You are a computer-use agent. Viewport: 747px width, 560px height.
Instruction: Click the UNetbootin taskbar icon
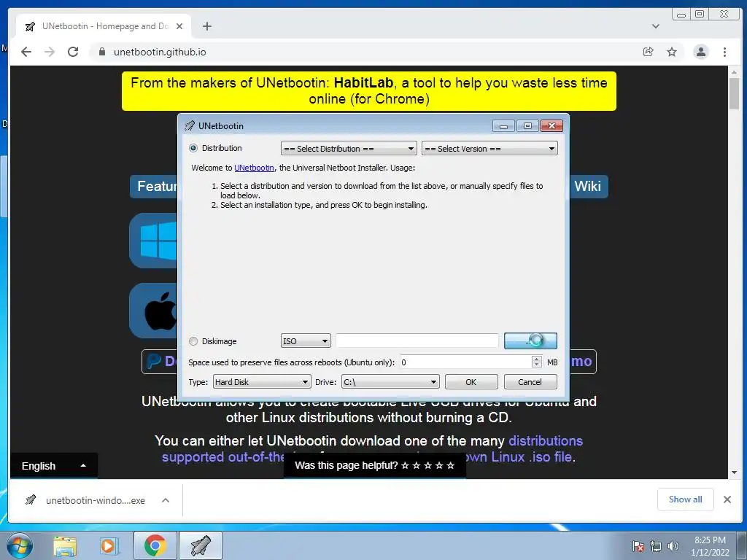coord(201,545)
